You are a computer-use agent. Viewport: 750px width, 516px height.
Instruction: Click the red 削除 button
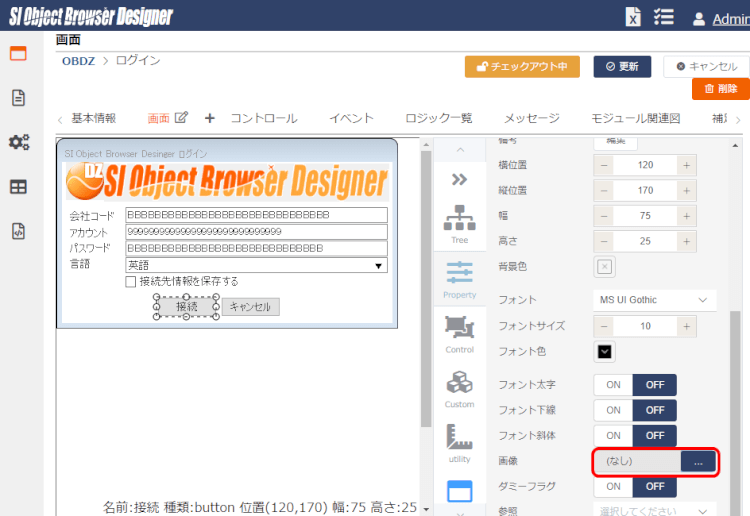[720, 89]
